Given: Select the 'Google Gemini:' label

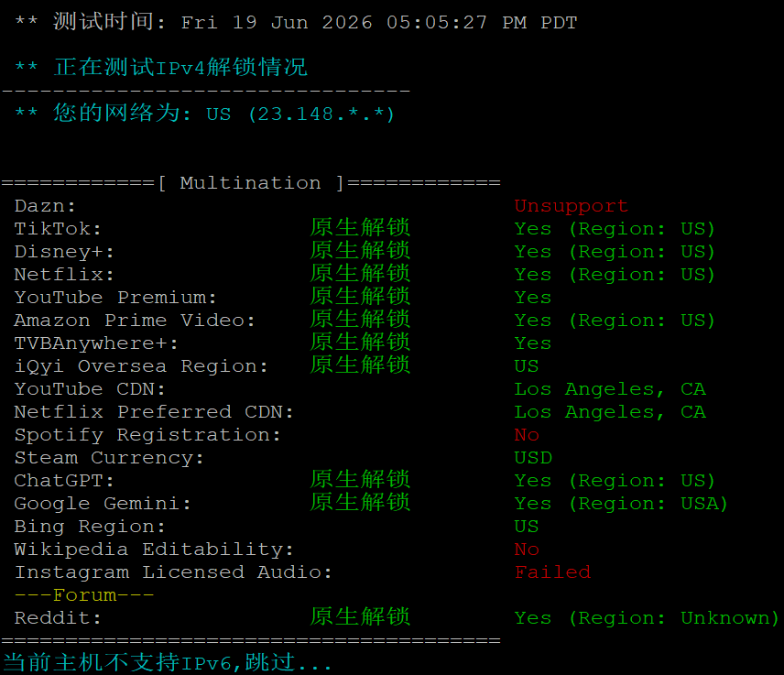Looking at the screenshot, I should tap(103, 504).
